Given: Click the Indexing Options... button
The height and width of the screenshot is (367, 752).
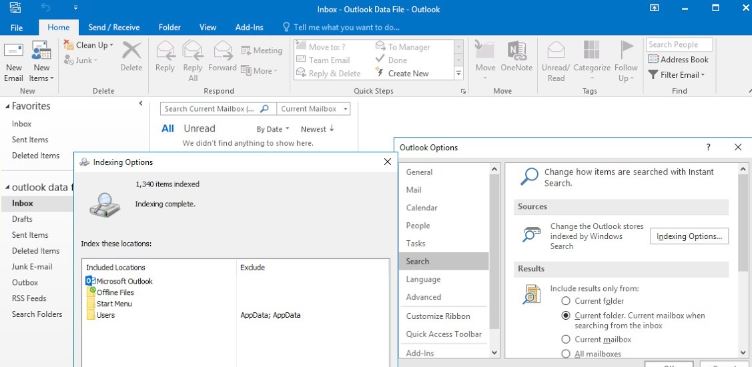Looking at the screenshot, I should point(689,237).
